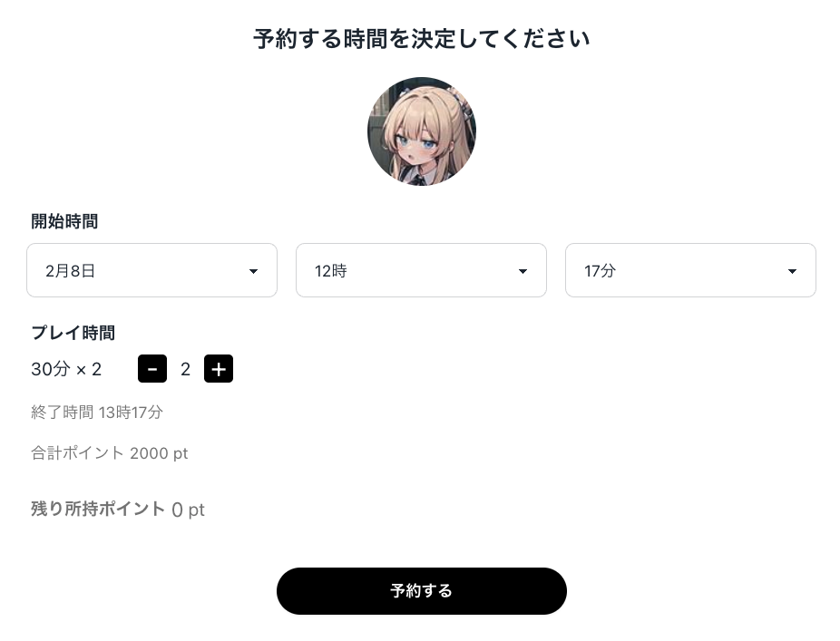The height and width of the screenshot is (641, 840).
Task: Open the 12時 hour dropdown
Action: pyautogui.click(x=421, y=270)
